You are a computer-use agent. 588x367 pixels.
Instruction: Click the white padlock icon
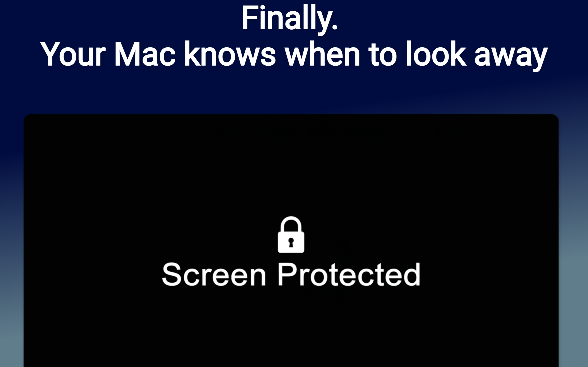coord(291,234)
